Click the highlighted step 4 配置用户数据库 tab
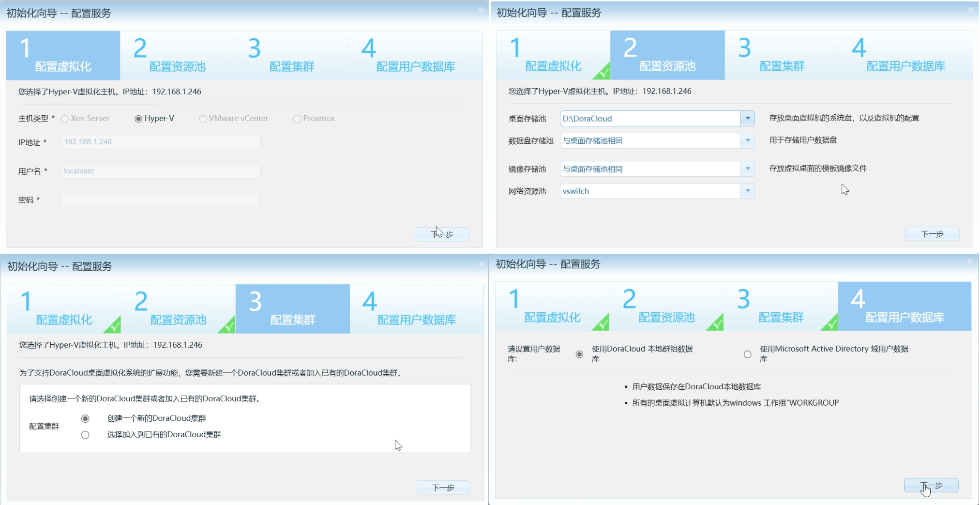Screen dimensions: 980x505 [x=904, y=306]
